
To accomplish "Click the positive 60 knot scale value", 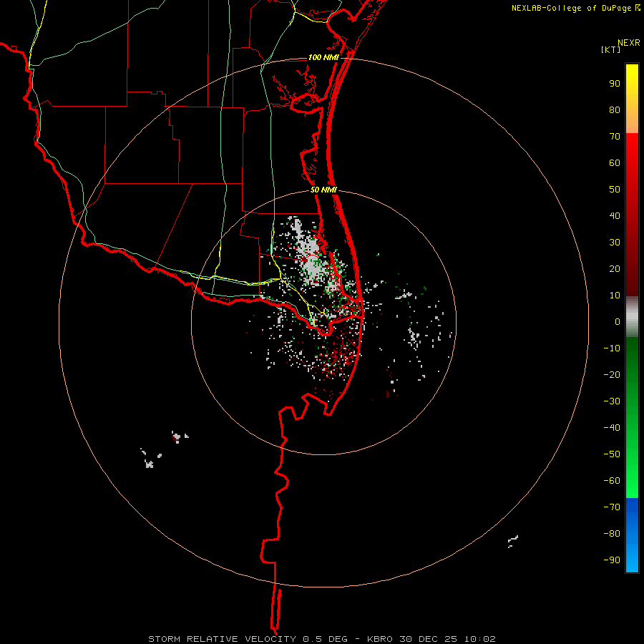I will pyautogui.click(x=615, y=163).
